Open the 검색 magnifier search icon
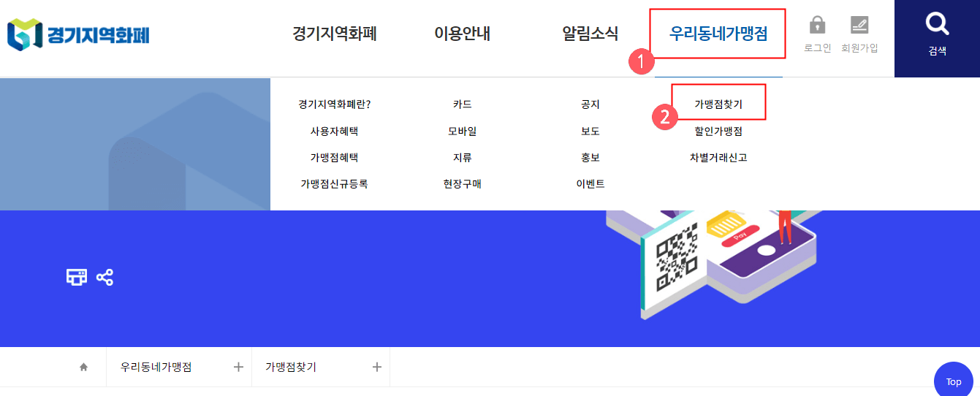 coord(937,25)
